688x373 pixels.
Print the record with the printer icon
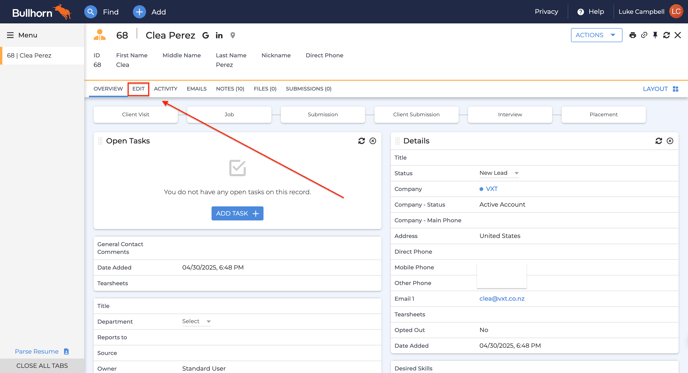[632, 35]
